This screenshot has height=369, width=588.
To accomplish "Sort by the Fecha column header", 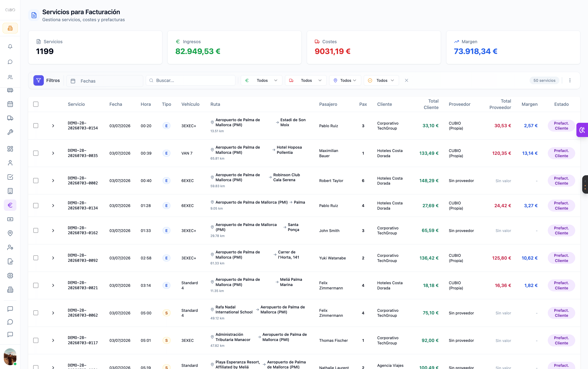I will click(x=116, y=104).
